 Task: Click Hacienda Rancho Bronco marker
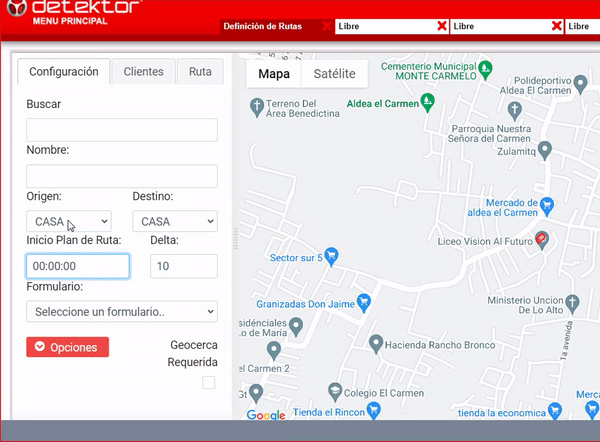[376, 344]
